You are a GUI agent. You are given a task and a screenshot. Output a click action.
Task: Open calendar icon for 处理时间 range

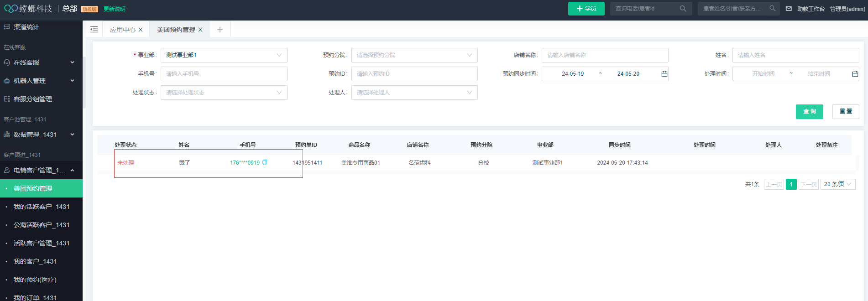[855, 74]
